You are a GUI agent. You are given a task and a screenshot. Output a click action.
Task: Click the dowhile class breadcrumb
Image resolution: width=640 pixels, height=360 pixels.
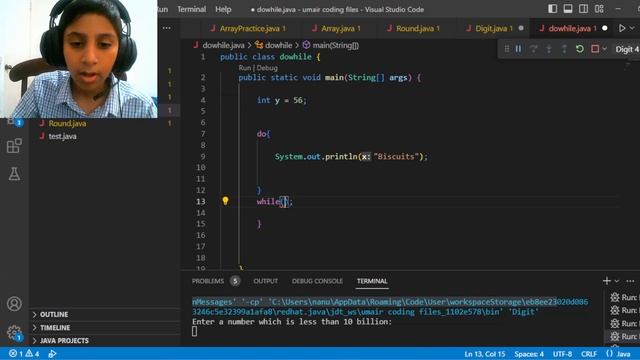pos(279,45)
